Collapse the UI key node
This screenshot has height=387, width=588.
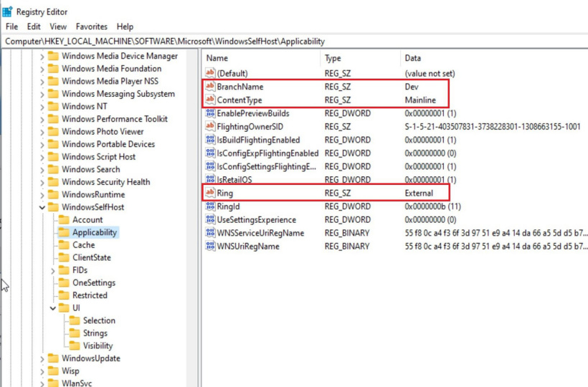(x=53, y=308)
